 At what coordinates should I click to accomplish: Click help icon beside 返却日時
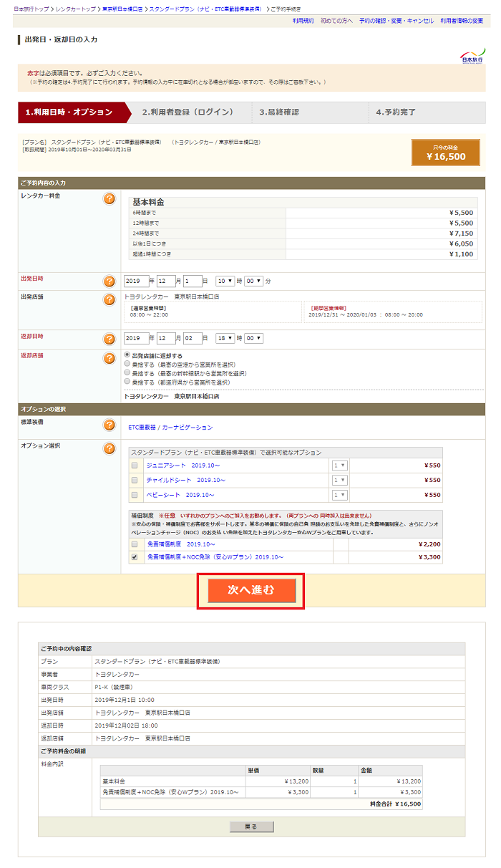click(x=109, y=339)
